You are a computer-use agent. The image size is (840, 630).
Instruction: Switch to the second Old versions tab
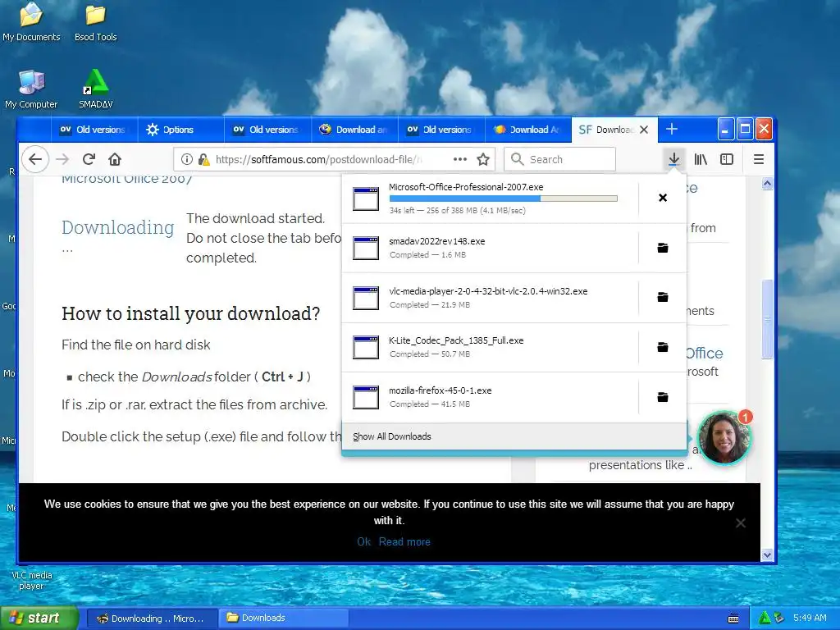267,130
